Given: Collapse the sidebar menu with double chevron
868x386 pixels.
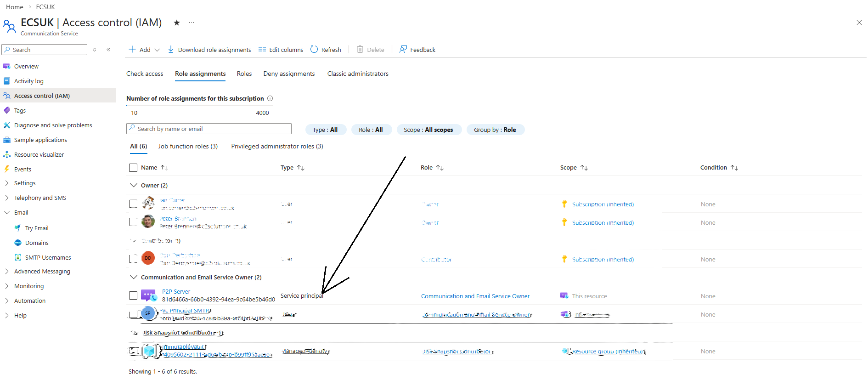Looking at the screenshot, I should 108,50.
